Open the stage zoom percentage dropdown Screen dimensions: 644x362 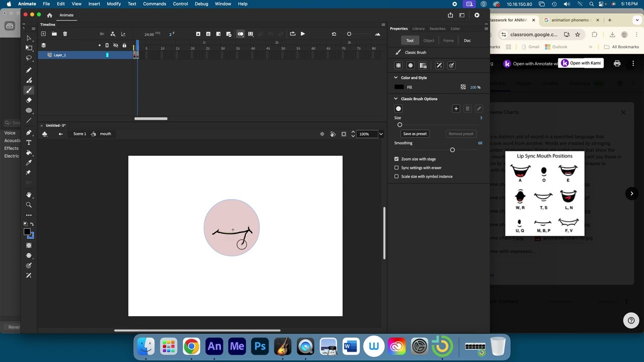pyautogui.click(x=381, y=134)
